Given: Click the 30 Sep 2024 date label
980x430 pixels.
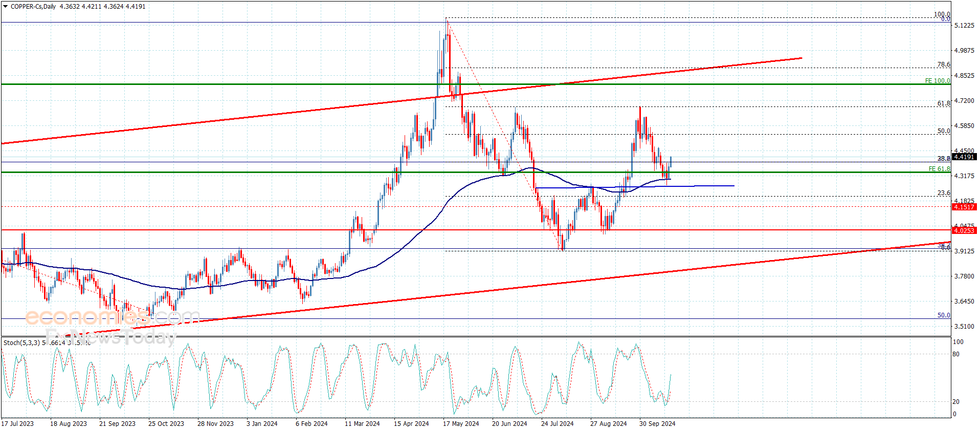Looking at the screenshot, I should pyautogui.click(x=657, y=423).
